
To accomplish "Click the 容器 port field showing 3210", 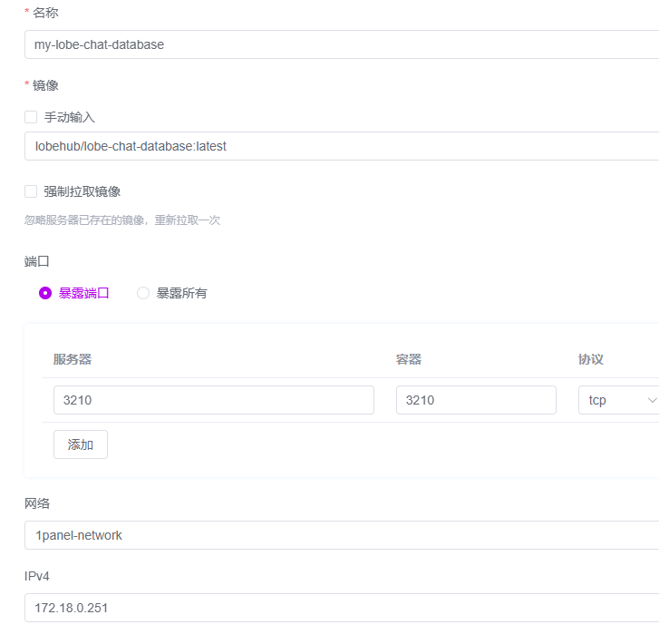I will (476, 400).
